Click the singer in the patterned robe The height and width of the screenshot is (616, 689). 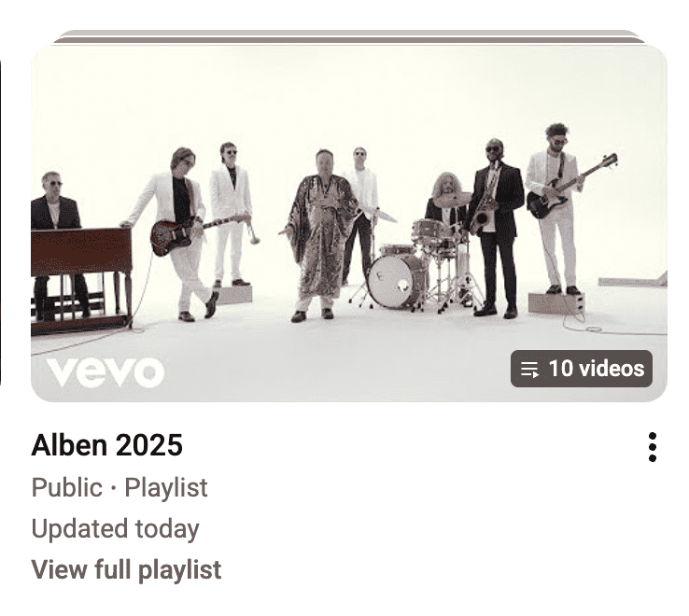click(x=320, y=235)
